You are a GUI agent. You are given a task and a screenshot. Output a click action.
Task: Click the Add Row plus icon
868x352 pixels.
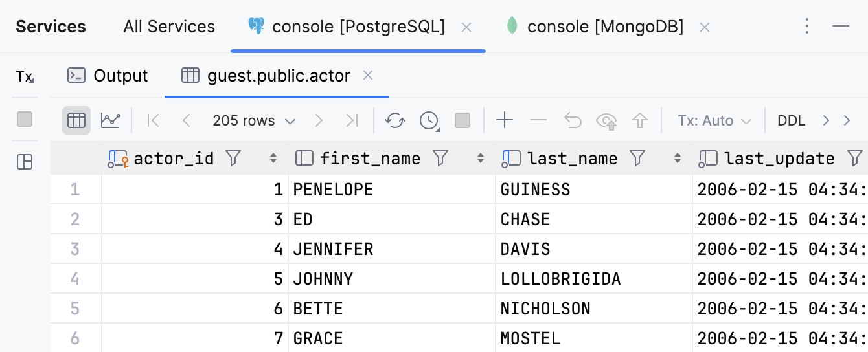(504, 120)
